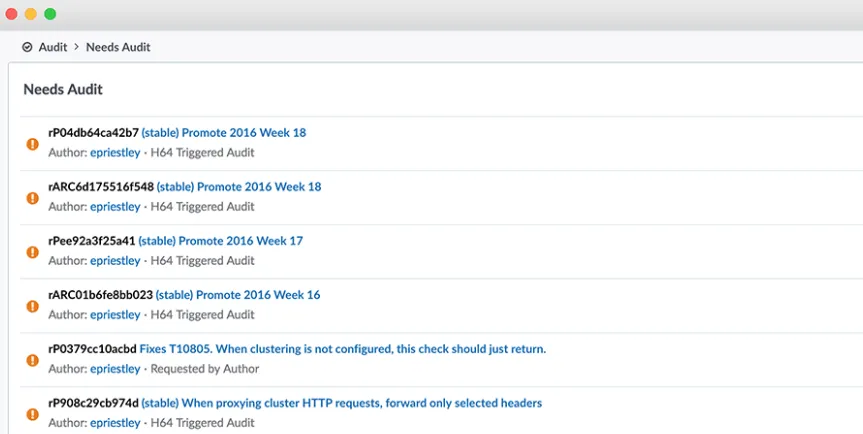Click author epriestley under rP04db64ca42b7
Image resolution: width=863 pixels, height=434 pixels.
[116, 152]
